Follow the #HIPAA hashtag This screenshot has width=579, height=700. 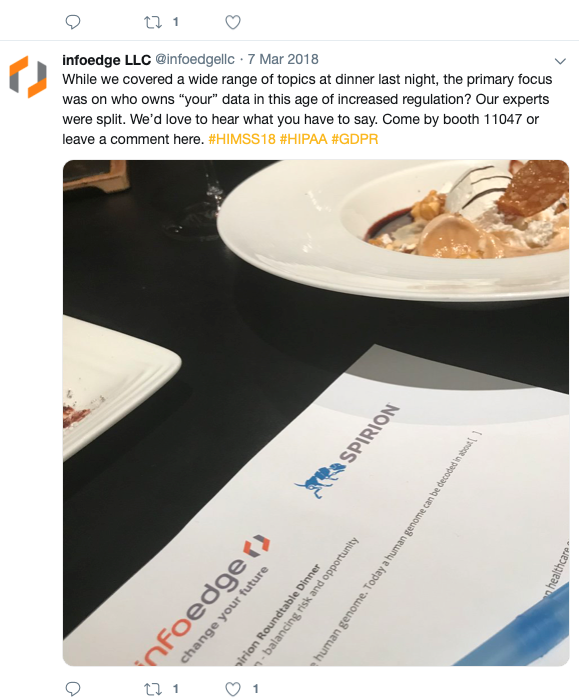click(x=304, y=139)
